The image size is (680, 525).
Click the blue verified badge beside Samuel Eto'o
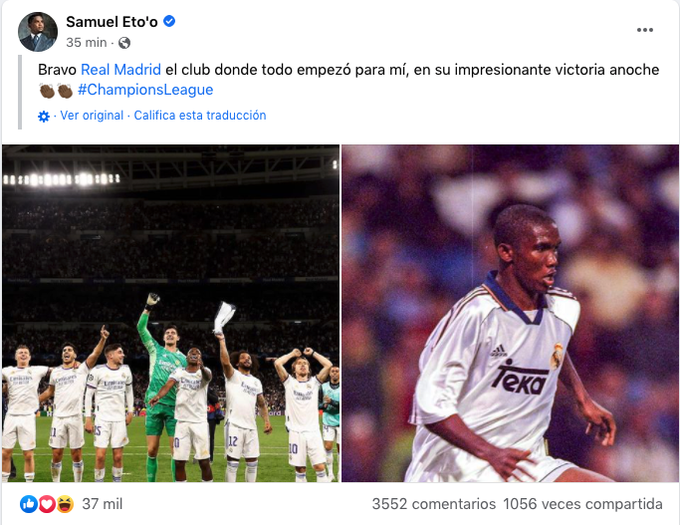(169, 21)
